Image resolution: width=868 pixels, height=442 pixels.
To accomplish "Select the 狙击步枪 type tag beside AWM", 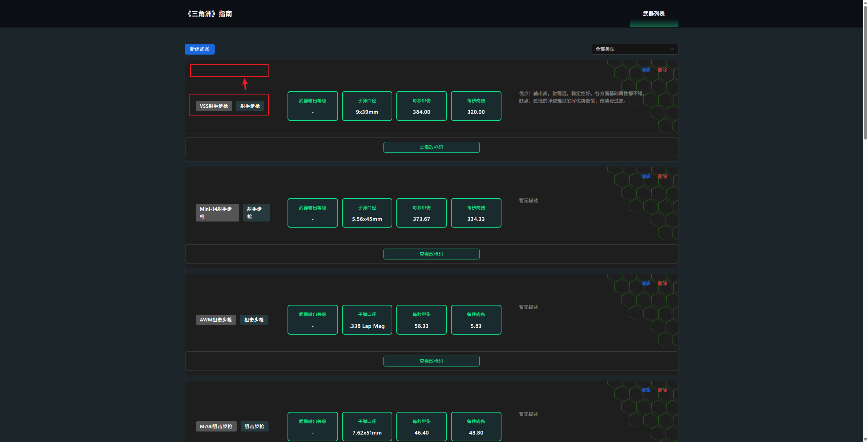I will click(254, 320).
